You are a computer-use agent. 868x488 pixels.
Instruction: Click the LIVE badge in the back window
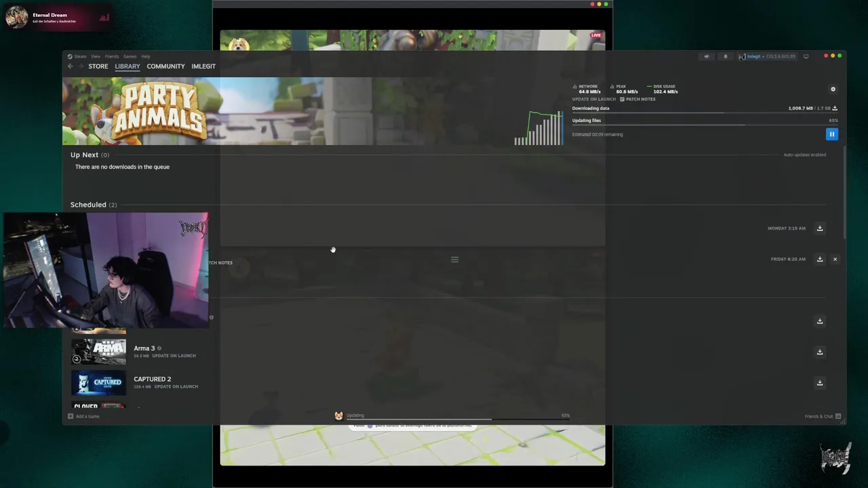(596, 35)
